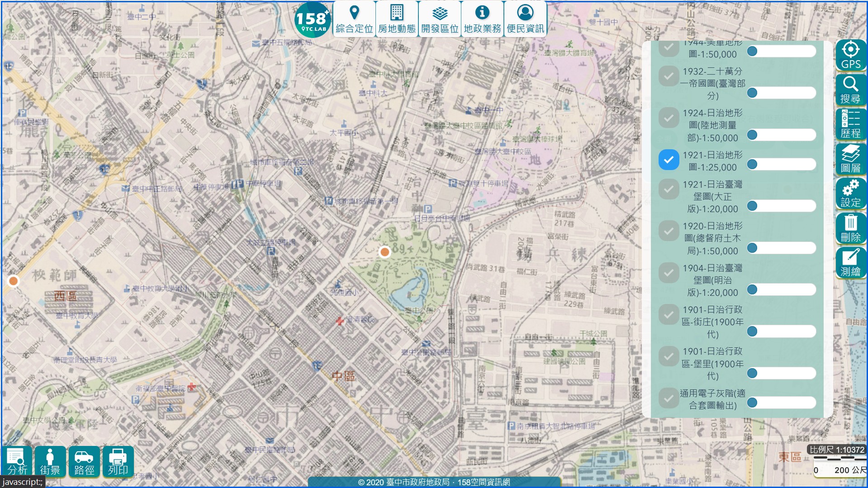
Task: Enable 1924 日治地形圖 陸地測量部 layer
Action: (669, 118)
